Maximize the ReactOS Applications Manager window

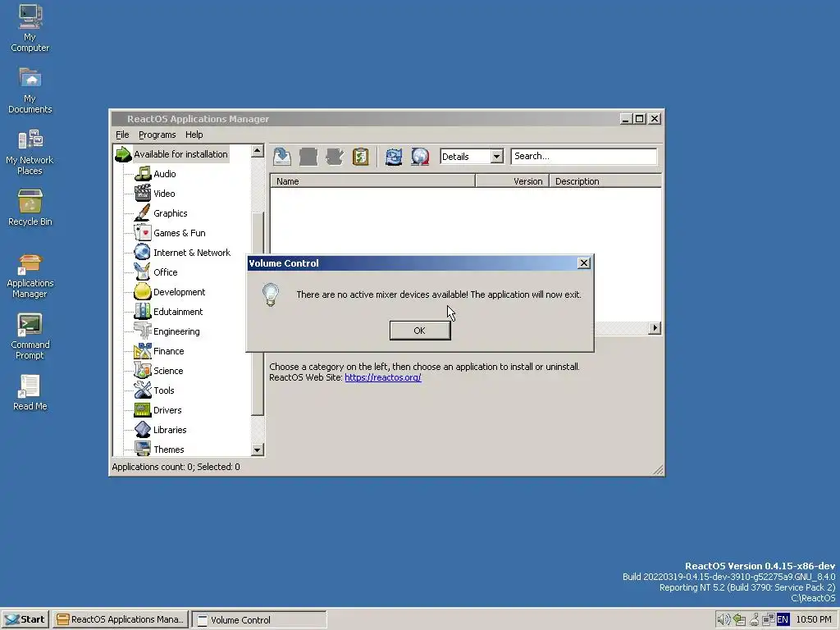coord(640,118)
